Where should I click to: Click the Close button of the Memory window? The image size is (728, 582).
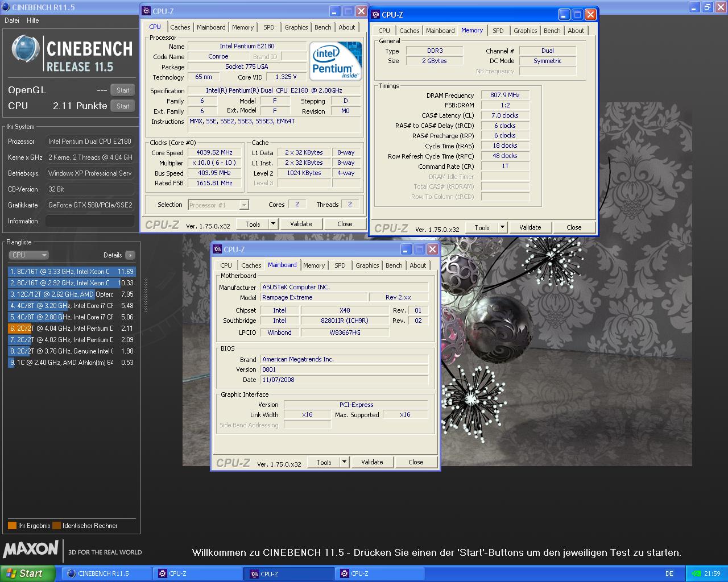coord(574,227)
